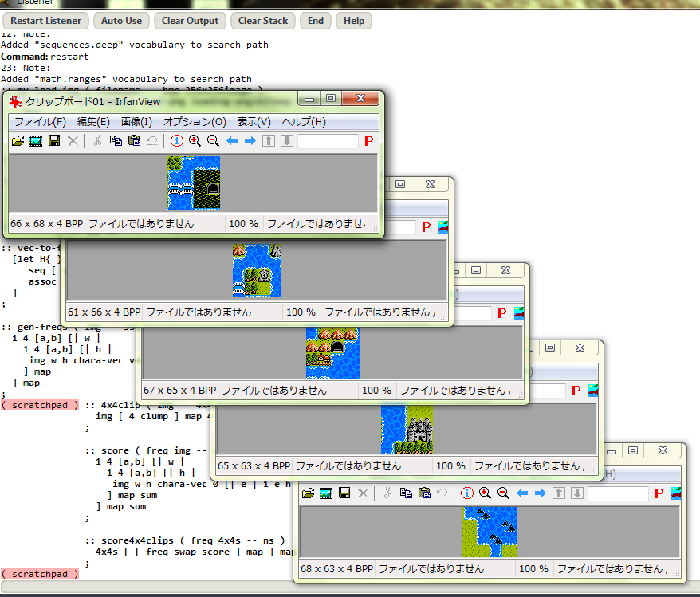Click down arrow icon in 68 x 63 window
This screenshot has width=700, height=597.
pos(576,493)
